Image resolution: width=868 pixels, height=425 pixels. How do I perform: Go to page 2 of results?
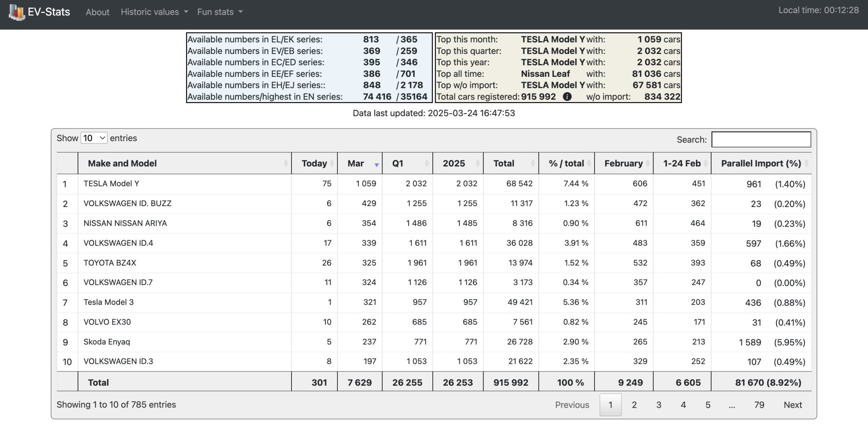click(634, 405)
